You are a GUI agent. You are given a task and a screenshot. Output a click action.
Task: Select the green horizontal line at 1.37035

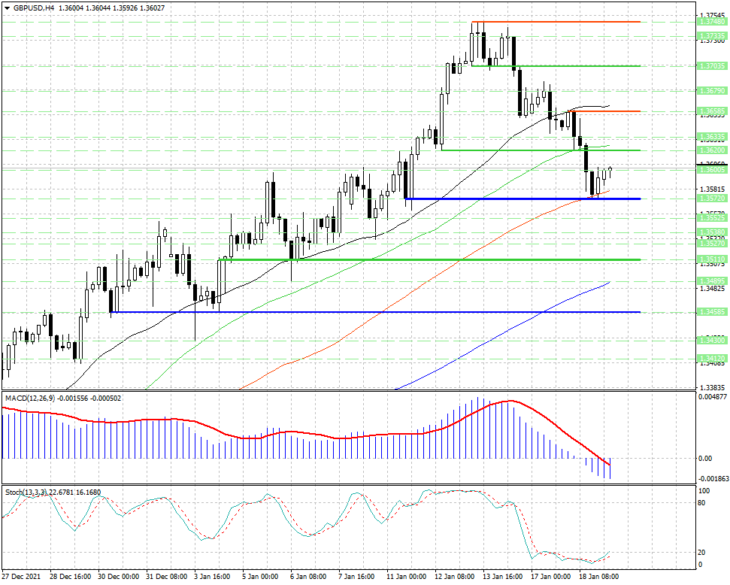(556, 66)
